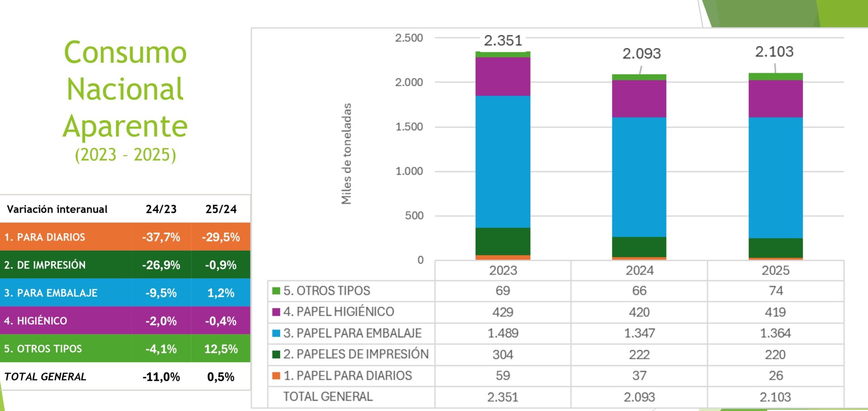Click the purple legend swatch for Papel Higiénico
The height and width of the screenshot is (411, 868).
(x=276, y=312)
